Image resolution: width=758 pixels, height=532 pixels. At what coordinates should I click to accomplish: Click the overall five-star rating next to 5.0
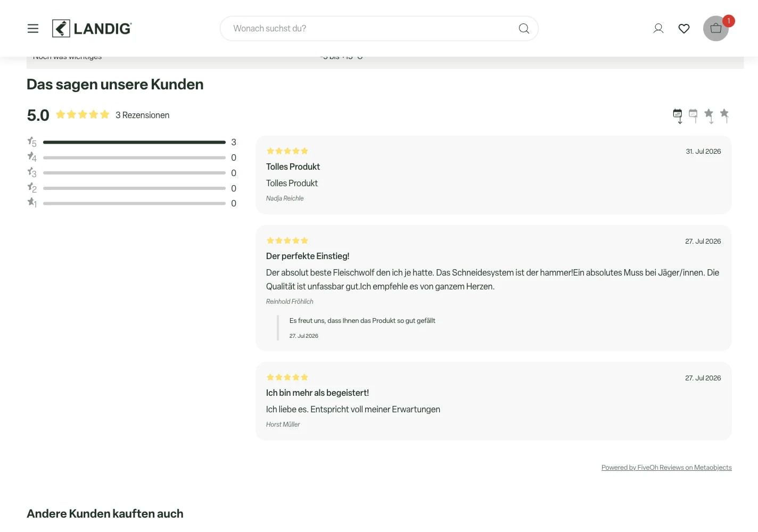coord(83,114)
